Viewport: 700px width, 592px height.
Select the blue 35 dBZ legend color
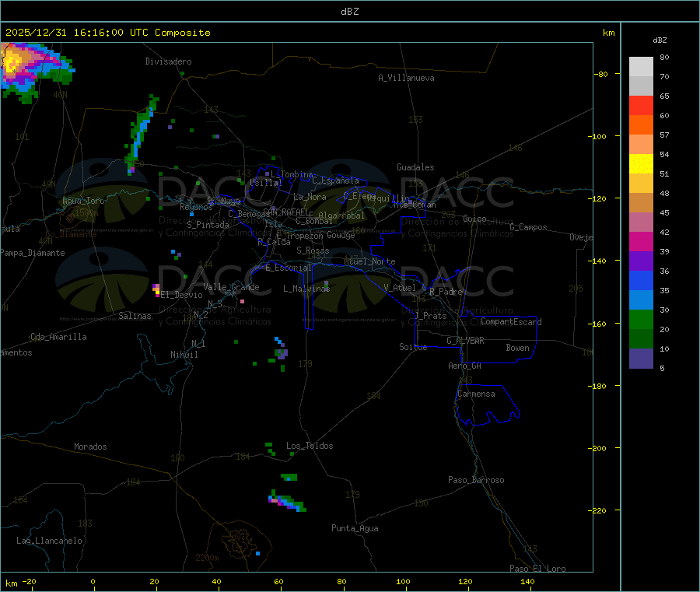[x=641, y=280]
